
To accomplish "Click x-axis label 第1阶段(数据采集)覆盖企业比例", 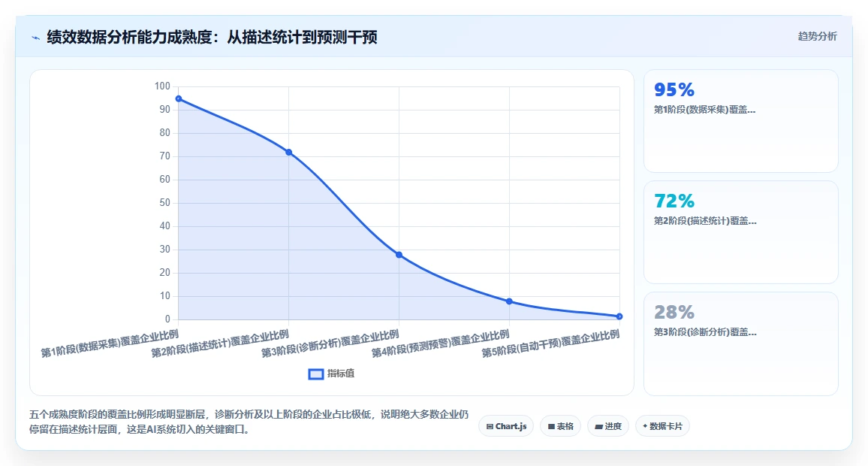I will [110, 343].
